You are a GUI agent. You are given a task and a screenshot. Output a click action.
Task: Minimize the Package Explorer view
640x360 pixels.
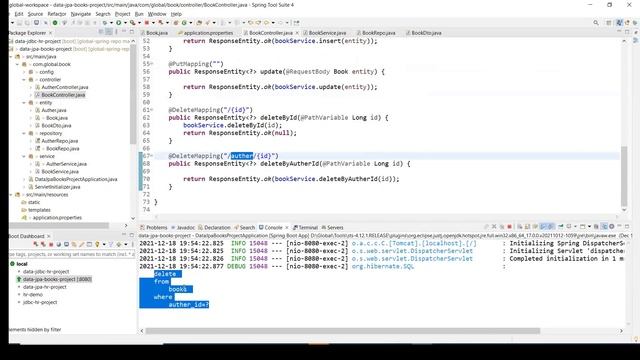[x=124, y=31]
